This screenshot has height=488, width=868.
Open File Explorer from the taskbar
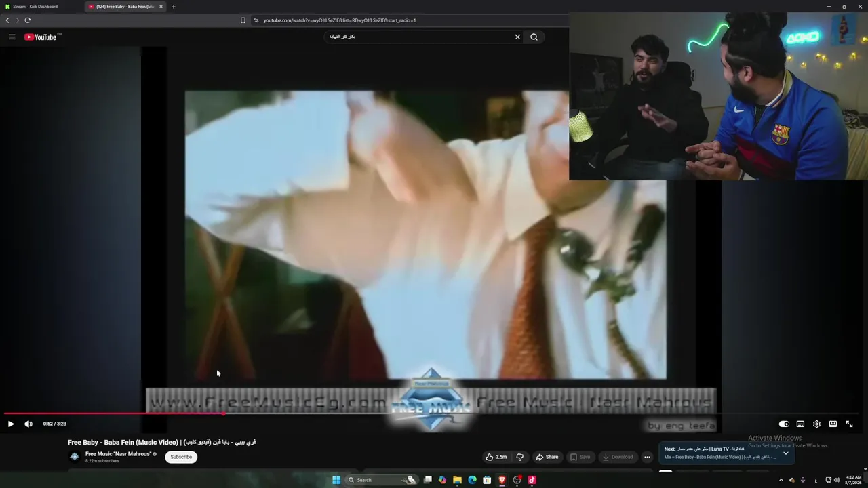click(458, 480)
